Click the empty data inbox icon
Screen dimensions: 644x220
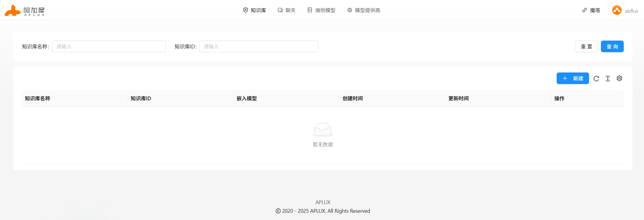323,130
